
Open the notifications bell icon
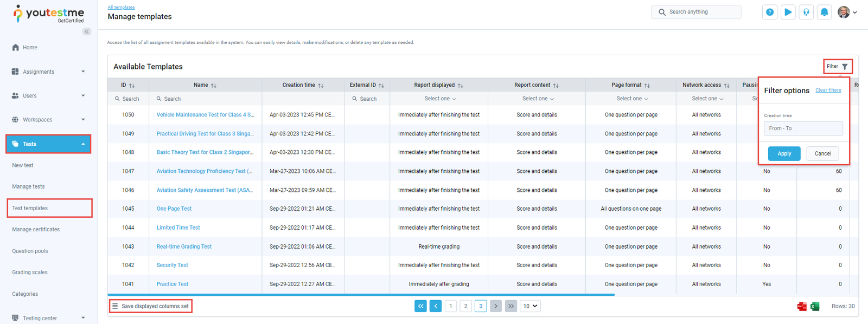pyautogui.click(x=824, y=12)
